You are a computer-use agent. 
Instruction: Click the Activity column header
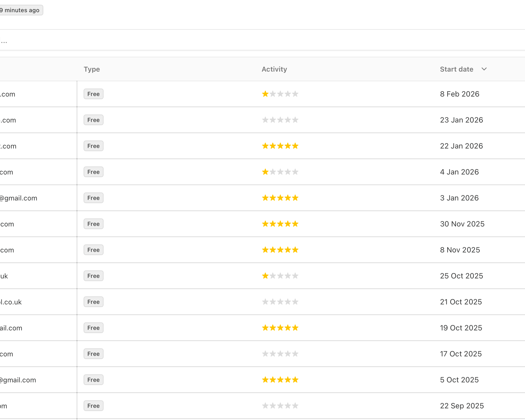coord(274,69)
